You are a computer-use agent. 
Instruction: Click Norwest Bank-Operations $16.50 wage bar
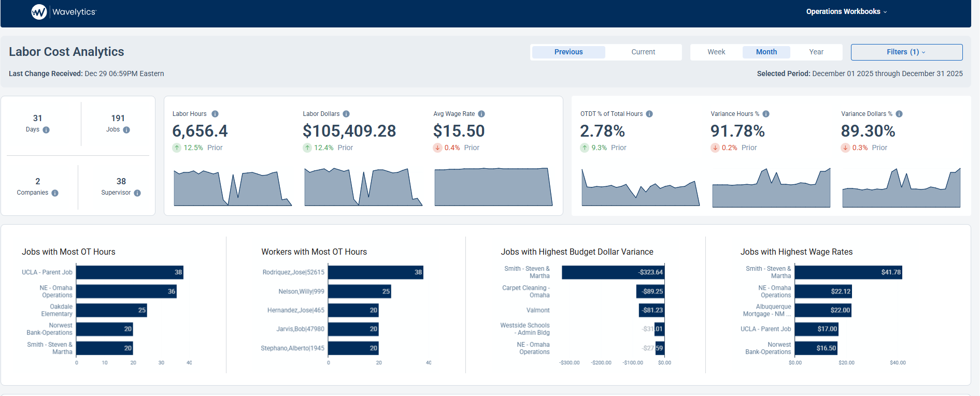[x=816, y=348]
